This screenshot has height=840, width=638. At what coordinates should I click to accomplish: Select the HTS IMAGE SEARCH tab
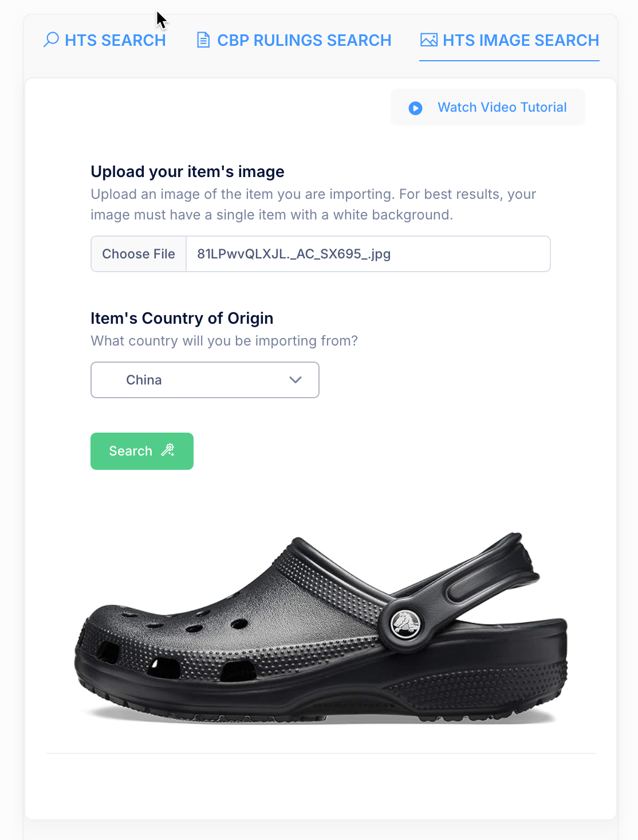pyautogui.click(x=509, y=40)
